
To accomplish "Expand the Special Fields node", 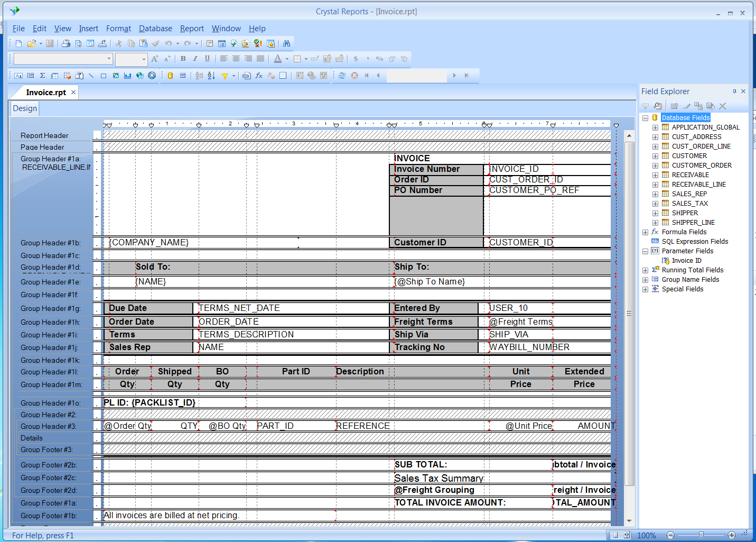I will click(x=645, y=289).
